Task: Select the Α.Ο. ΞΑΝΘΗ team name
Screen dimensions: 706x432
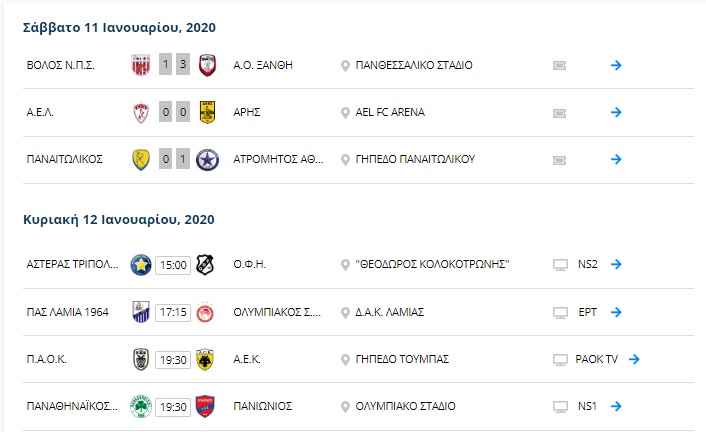Action: (263, 65)
